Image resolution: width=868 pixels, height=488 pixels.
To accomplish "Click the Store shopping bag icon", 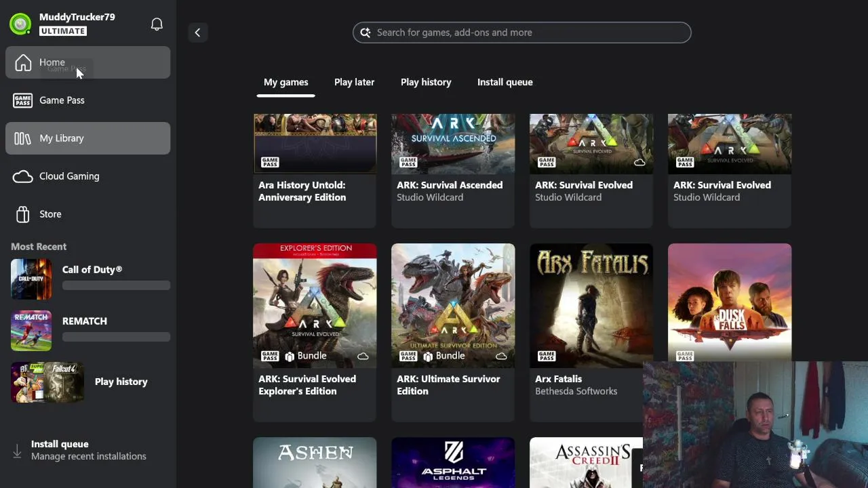I will click(23, 214).
